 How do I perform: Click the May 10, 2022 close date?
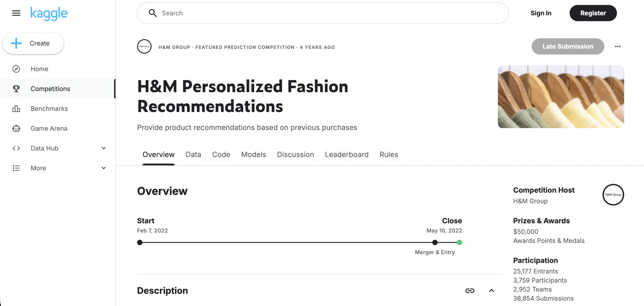pos(444,231)
